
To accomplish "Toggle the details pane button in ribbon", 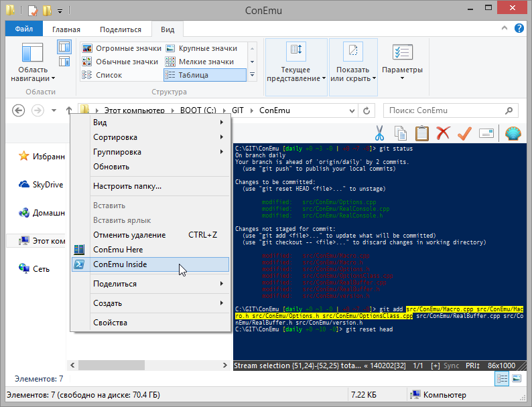I will [64, 61].
